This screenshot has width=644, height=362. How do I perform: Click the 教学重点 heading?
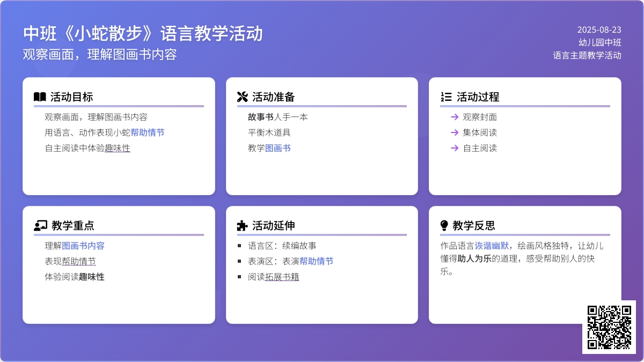click(74, 226)
